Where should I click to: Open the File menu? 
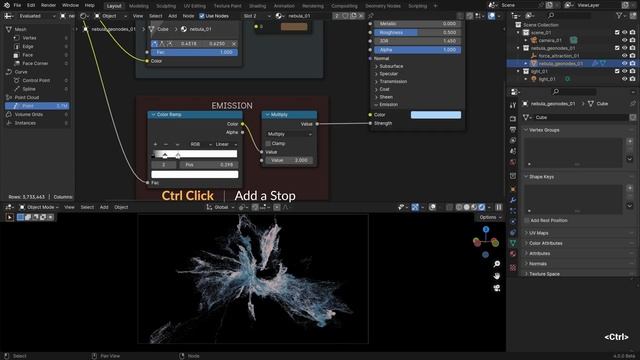pos(17,5)
